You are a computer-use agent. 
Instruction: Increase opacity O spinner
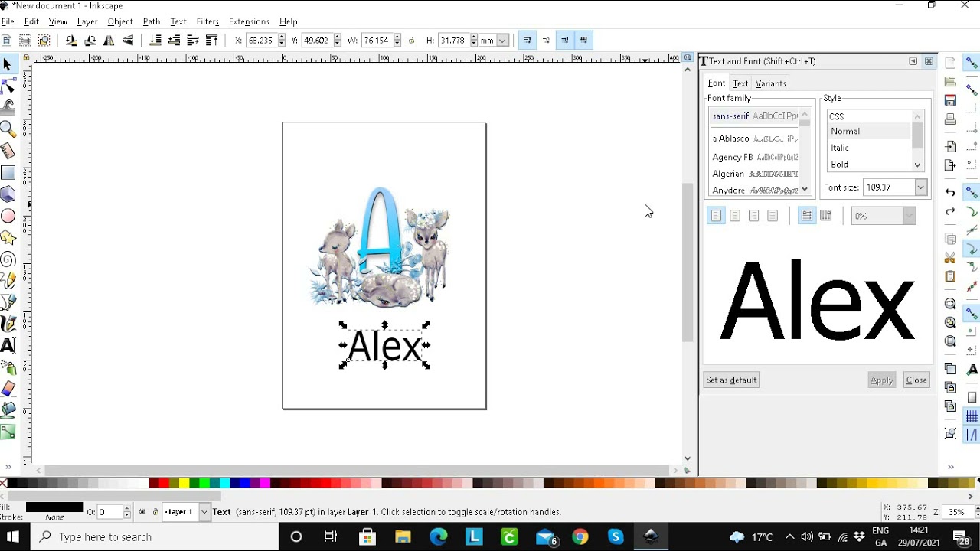[127, 509]
